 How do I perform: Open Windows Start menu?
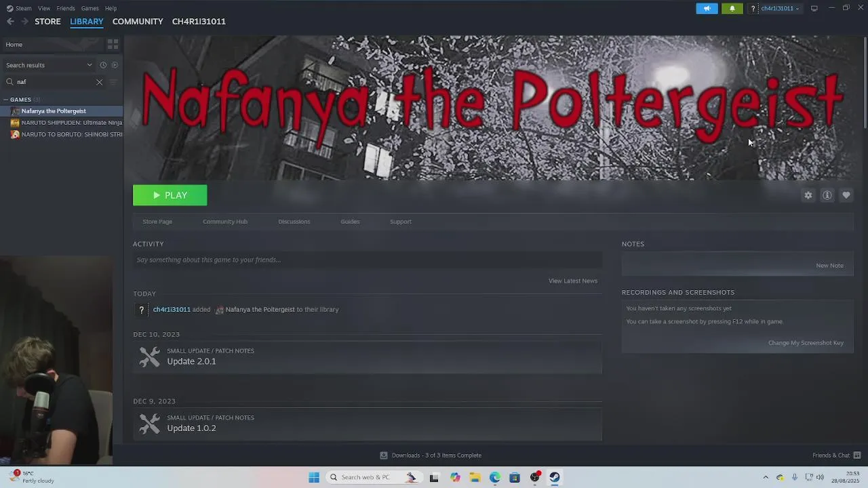[313, 477]
